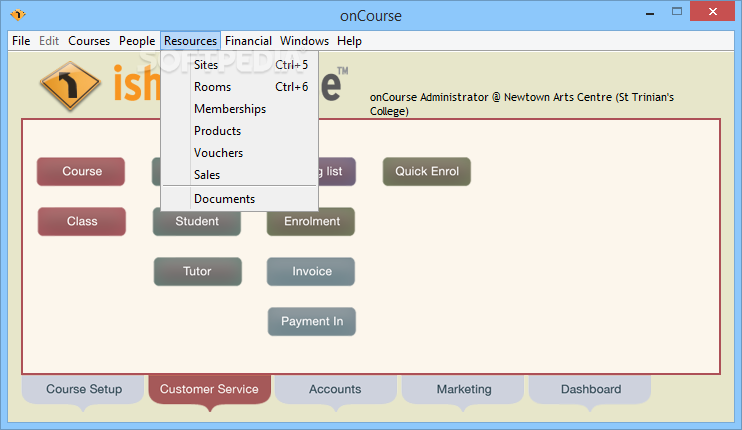Maximize the onCourse window
Viewport: 742px width, 430px height.
(x=677, y=12)
